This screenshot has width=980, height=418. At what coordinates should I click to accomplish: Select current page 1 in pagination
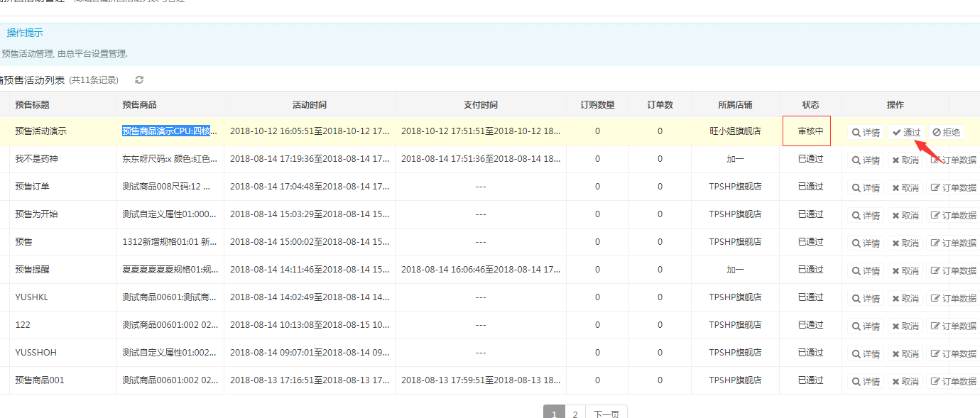click(554, 414)
